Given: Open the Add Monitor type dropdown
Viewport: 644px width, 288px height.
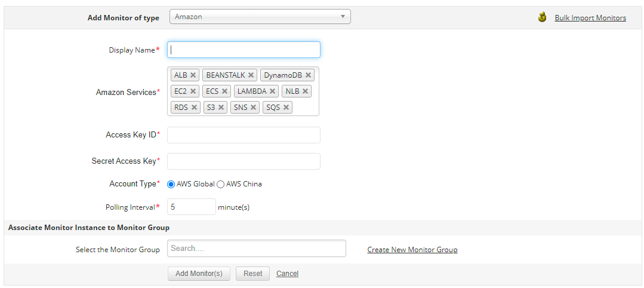Looking at the screenshot, I should click(x=260, y=17).
